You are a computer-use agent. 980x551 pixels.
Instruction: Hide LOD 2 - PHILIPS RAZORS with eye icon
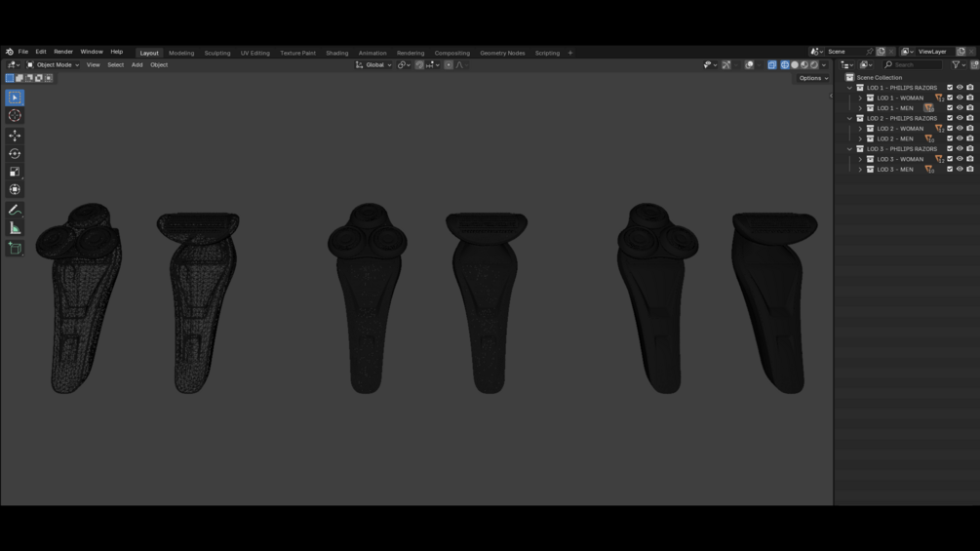tap(960, 118)
